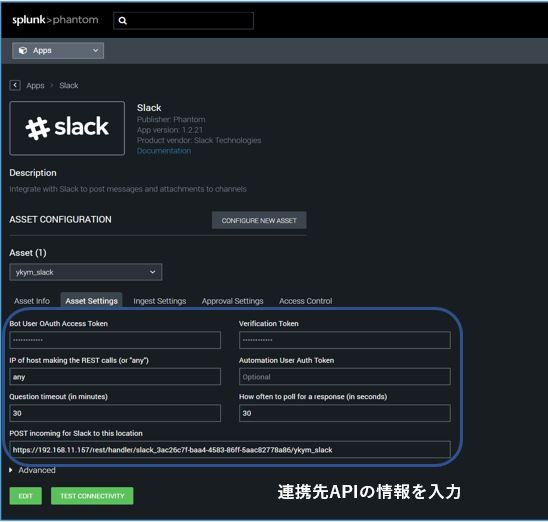This screenshot has width=548, height=522.
Task: Click the Bot User OAuth Access Token field
Action: (115, 340)
